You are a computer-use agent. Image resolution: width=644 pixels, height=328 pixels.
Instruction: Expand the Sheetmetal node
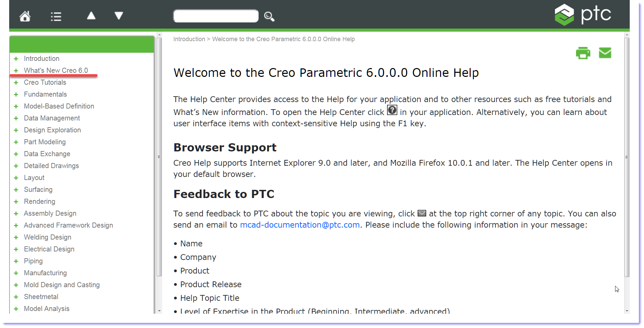click(16, 297)
